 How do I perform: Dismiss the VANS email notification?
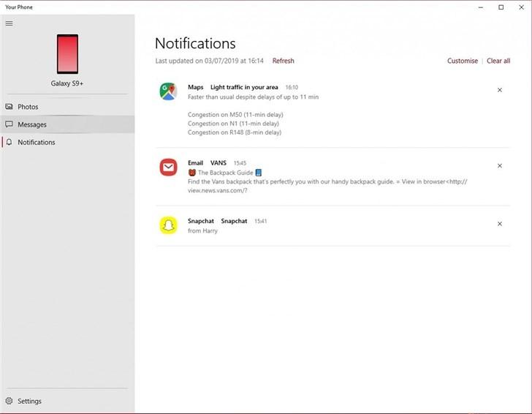coord(499,166)
